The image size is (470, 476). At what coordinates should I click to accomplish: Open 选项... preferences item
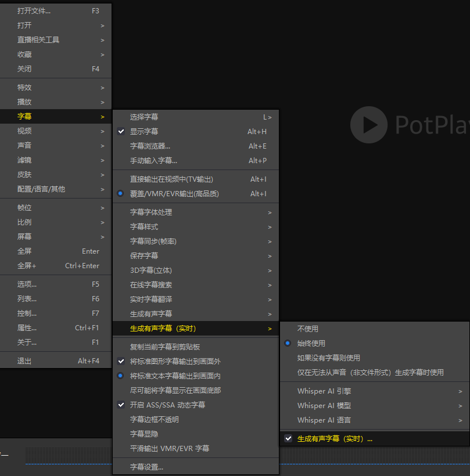(56, 284)
